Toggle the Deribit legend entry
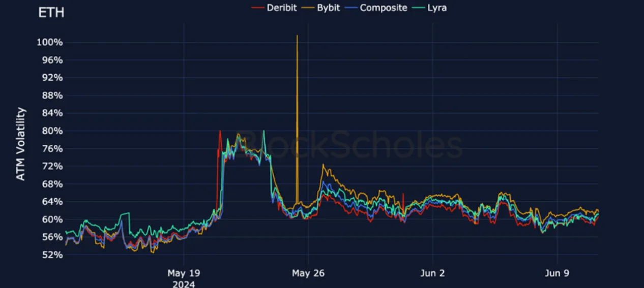Screen dimensions: 644x288 pyautogui.click(x=275, y=8)
